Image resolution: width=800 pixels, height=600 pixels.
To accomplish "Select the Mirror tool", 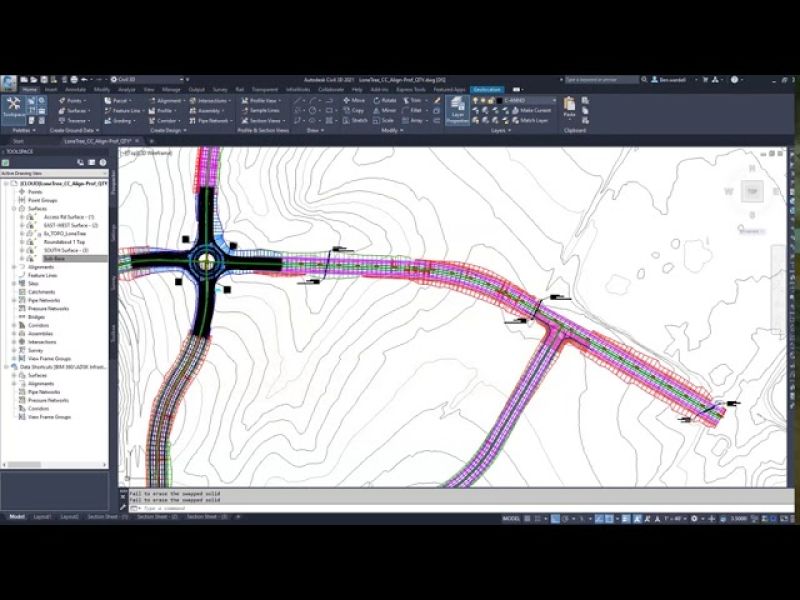I will 384,111.
